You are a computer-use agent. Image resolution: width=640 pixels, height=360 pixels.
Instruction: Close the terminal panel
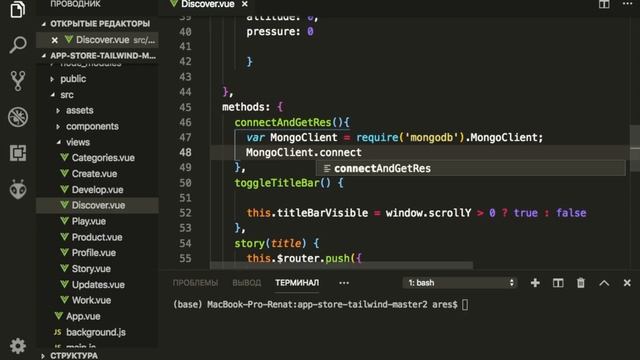coord(627,282)
